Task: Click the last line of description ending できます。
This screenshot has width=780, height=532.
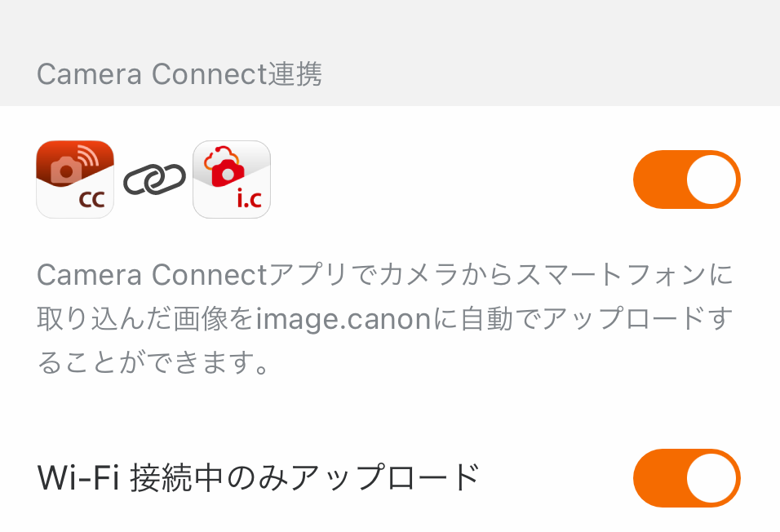Action: (x=153, y=363)
